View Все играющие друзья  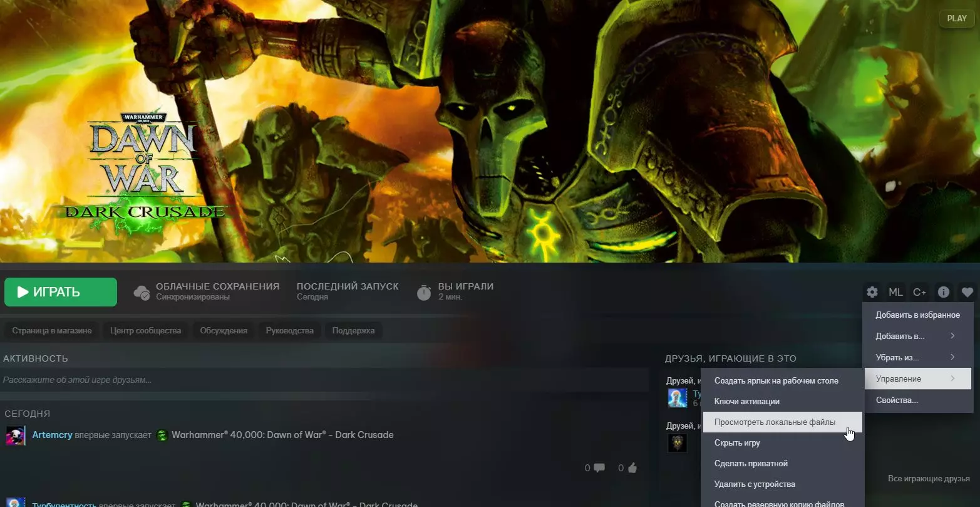[x=929, y=479]
